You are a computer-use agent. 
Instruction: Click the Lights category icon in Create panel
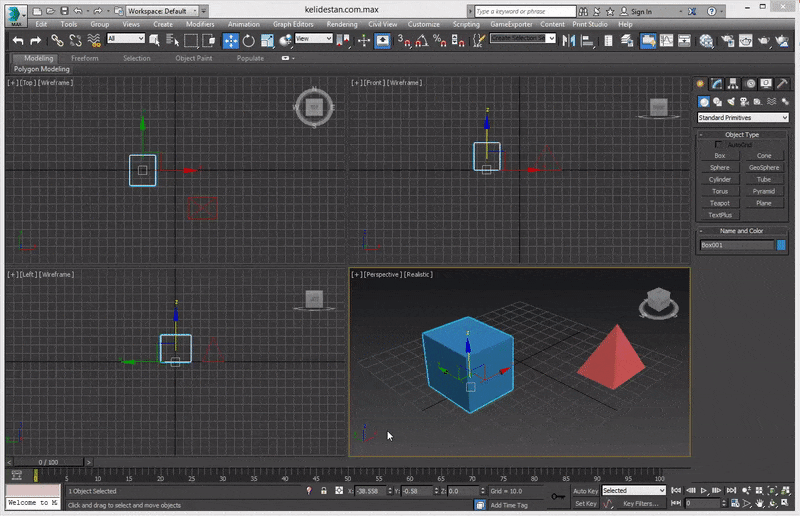point(731,102)
